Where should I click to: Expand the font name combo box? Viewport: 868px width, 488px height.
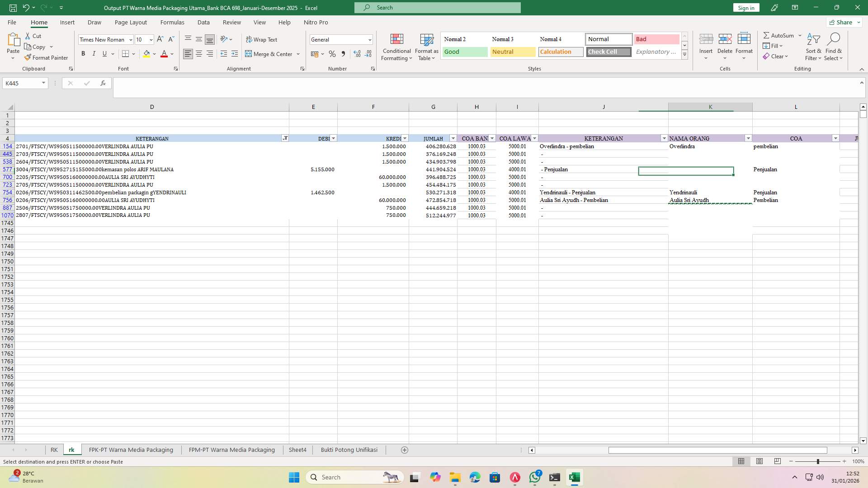[131, 39]
